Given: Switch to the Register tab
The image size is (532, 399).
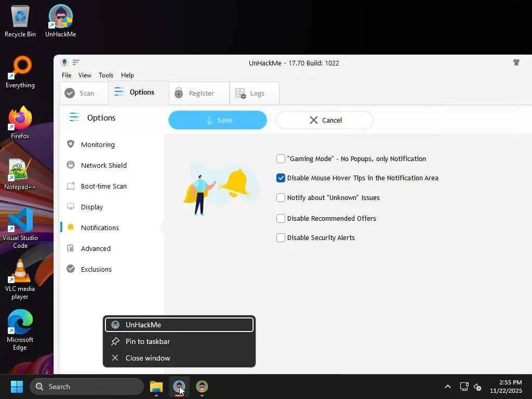Looking at the screenshot, I should click(199, 93).
